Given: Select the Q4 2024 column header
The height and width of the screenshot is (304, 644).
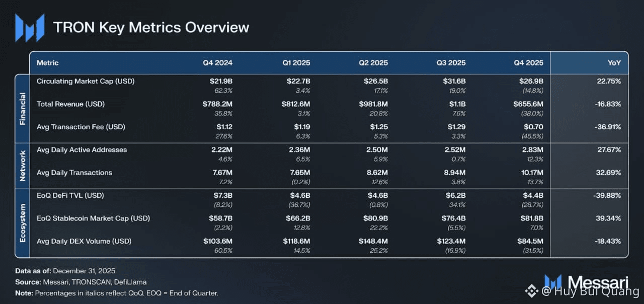Looking at the screenshot, I should 217,63.
